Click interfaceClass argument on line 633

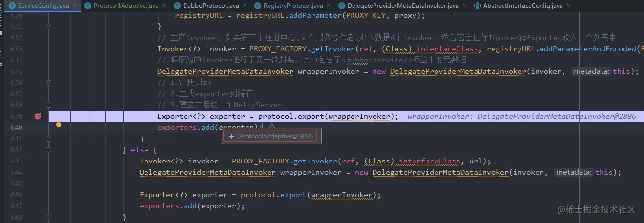[448, 49]
